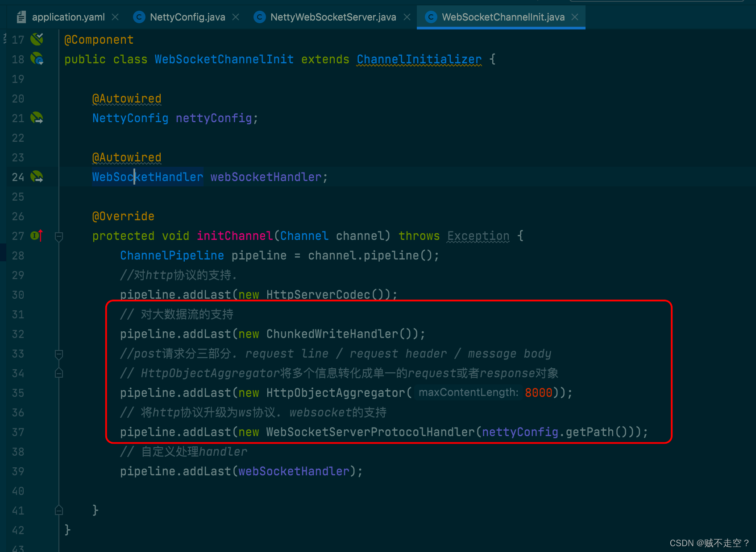756x552 pixels.
Task: Click the first @Autowired annotation on line 20
Action: tap(127, 99)
